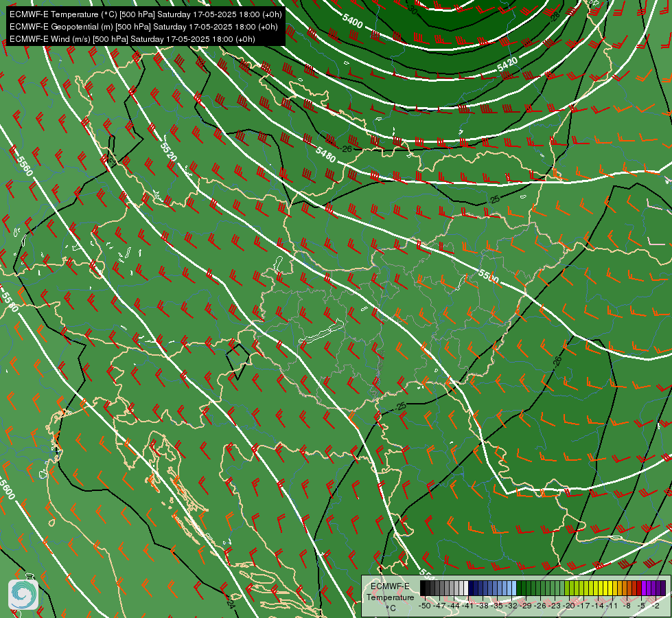The image size is (672, 618).
Task: Click the -47 value on the legend scale
Action: click(439, 606)
